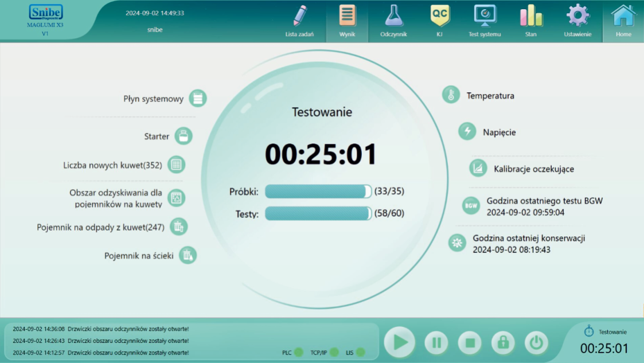The image size is (644, 363).
Task: Click the Napięcie lightning icon
Action: 467,132
